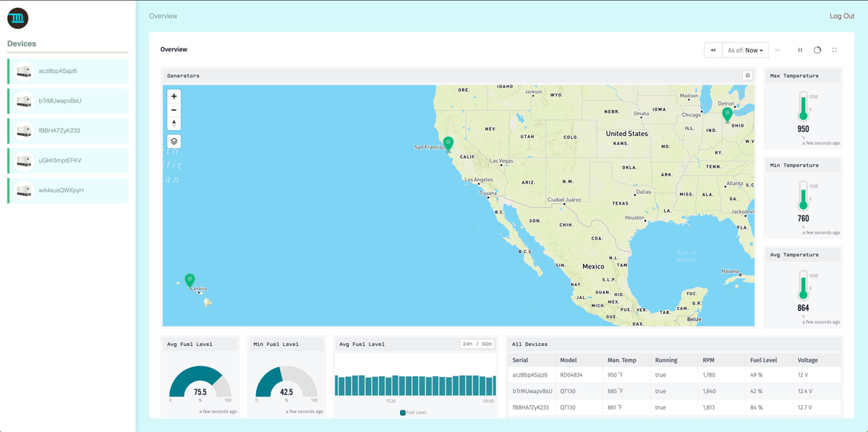Step forward with the fast-forward control
Viewport: 868px width, 432px height.
[x=779, y=50]
